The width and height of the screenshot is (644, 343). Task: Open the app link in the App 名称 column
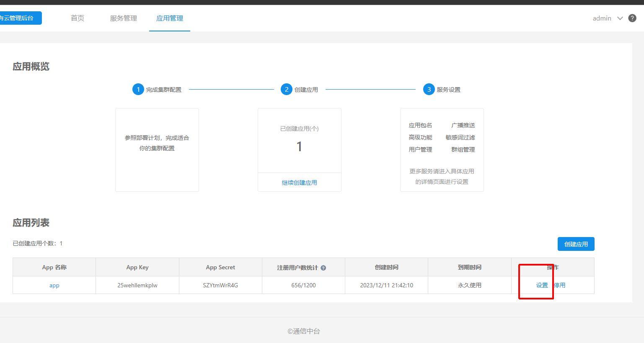54,285
